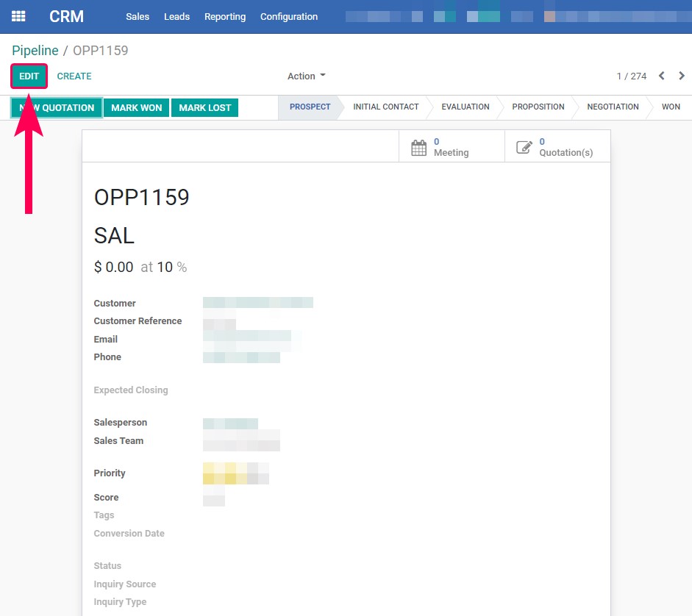Click the Tags label
Screen dimensions: 692x616
[x=104, y=515]
